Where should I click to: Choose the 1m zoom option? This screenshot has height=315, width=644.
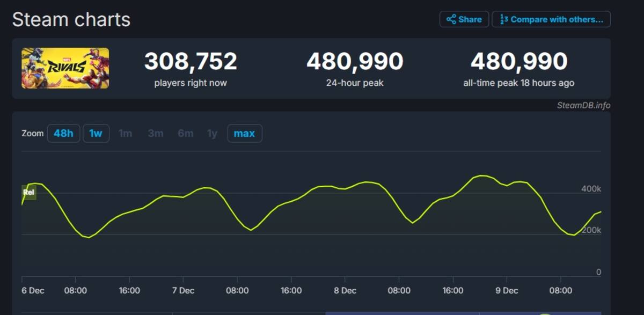pyautogui.click(x=125, y=133)
